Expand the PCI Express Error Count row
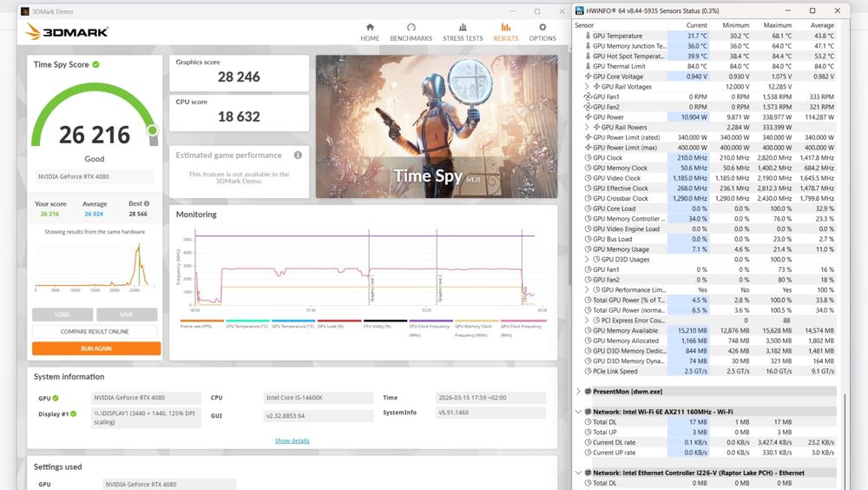868x490 pixels. [587, 321]
